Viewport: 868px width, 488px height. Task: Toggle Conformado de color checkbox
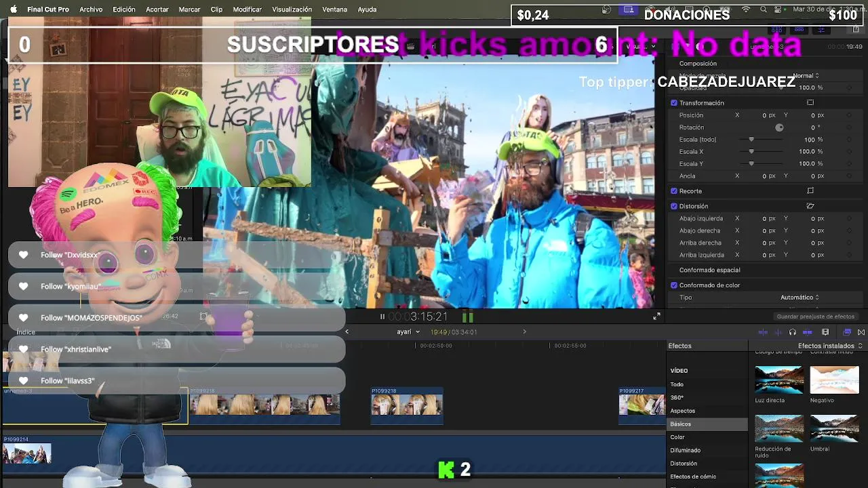(x=674, y=285)
